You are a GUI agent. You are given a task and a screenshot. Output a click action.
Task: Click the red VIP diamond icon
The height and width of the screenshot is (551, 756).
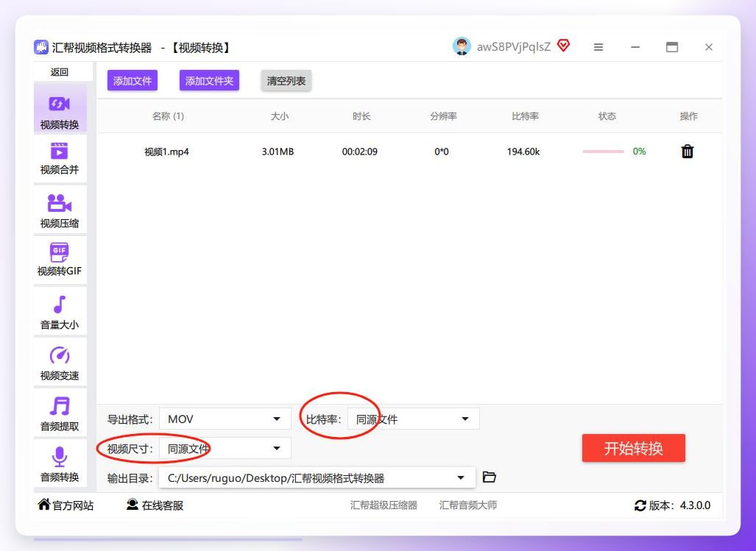[563, 46]
